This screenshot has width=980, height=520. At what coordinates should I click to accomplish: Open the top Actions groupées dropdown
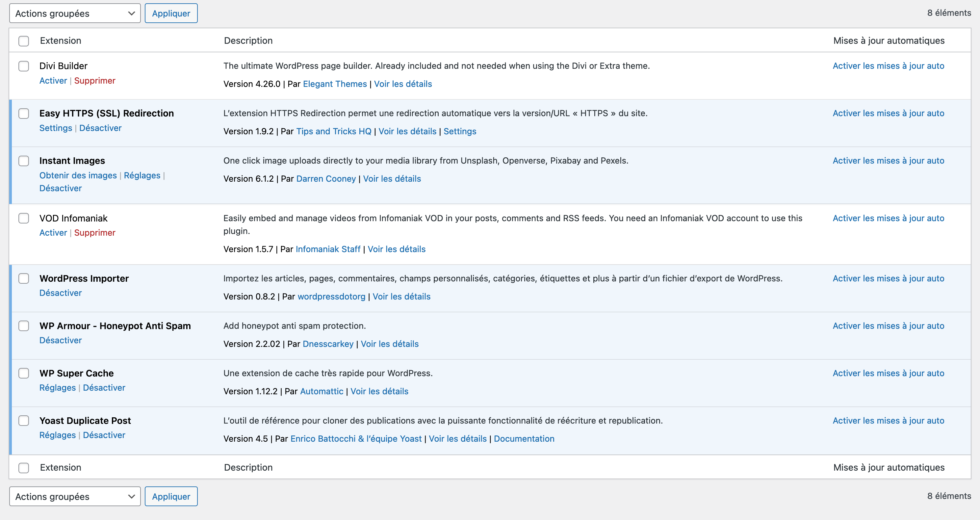pos(75,13)
